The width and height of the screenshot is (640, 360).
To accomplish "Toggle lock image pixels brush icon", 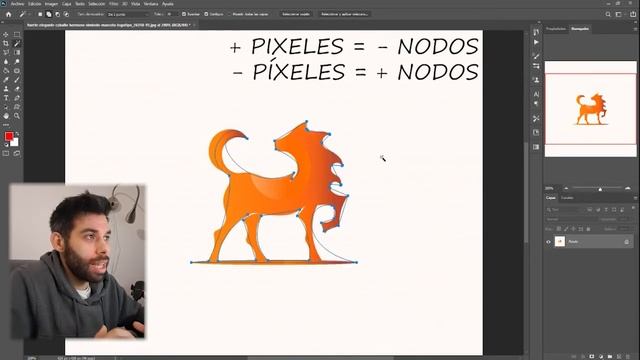I will tap(566, 229).
